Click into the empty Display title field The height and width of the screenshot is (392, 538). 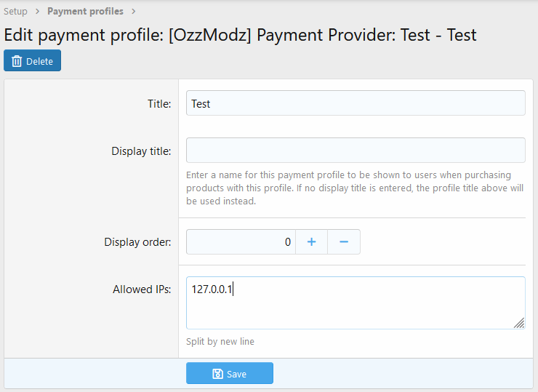[355, 151]
